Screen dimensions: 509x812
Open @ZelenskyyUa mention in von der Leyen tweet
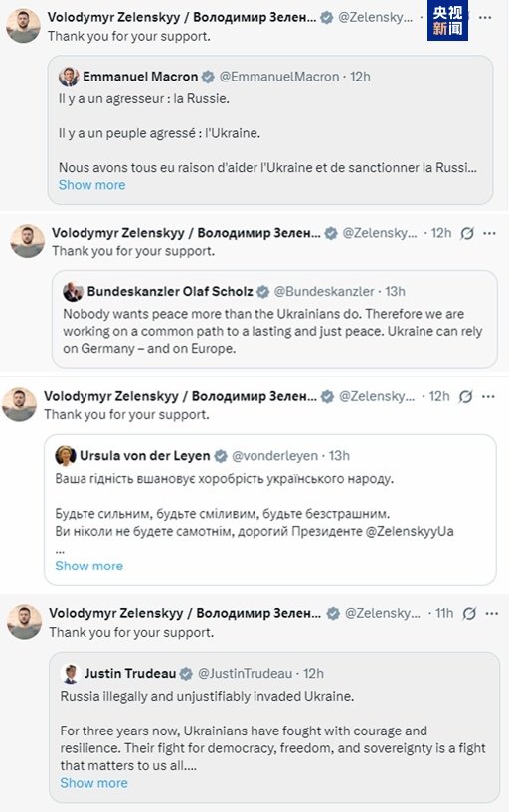coord(410,532)
